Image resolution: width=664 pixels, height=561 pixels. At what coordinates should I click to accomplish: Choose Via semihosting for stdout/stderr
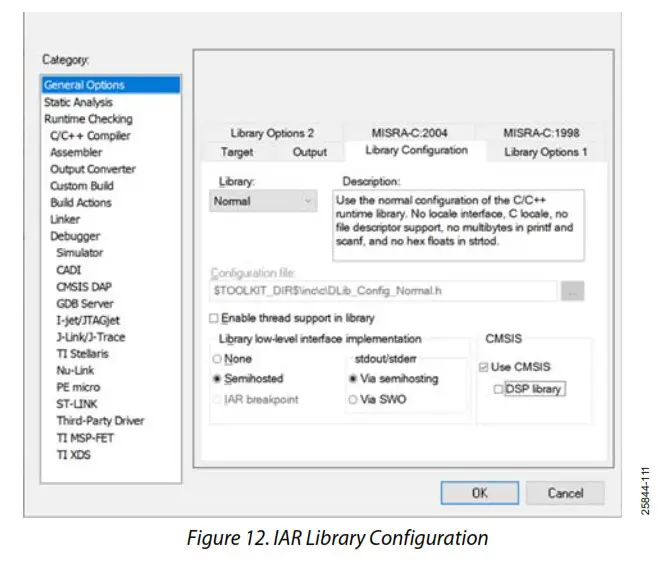[x=353, y=379]
